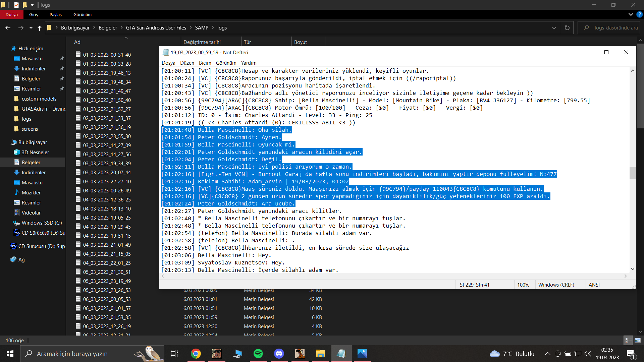This screenshot has width=644, height=362.
Task: Show hidden system tray icons
Action: (x=547, y=354)
